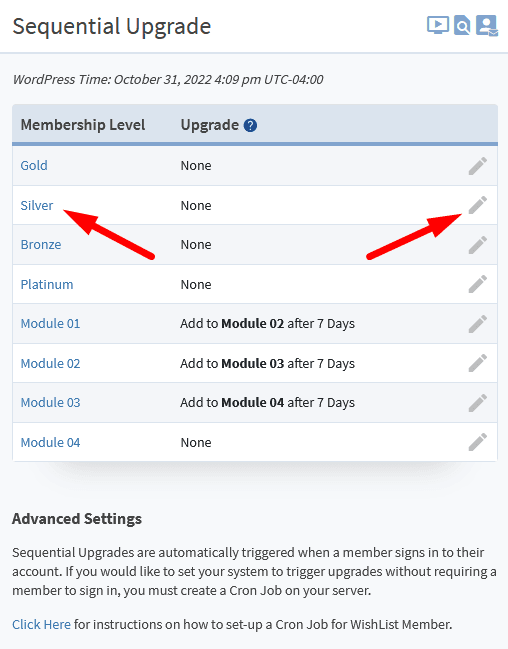Open the video tutorial icon
This screenshot has width=508, height=649.
point(438,25)
